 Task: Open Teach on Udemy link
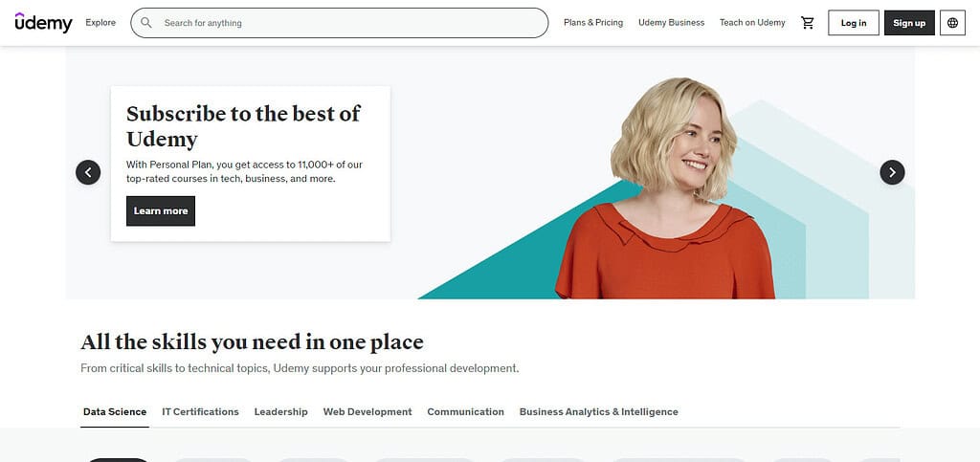(x=752, y=22)
